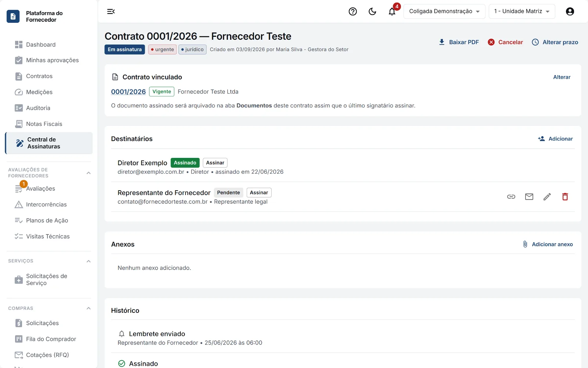Open 1 - Unidade Matriz dropdown

(522, 11)
